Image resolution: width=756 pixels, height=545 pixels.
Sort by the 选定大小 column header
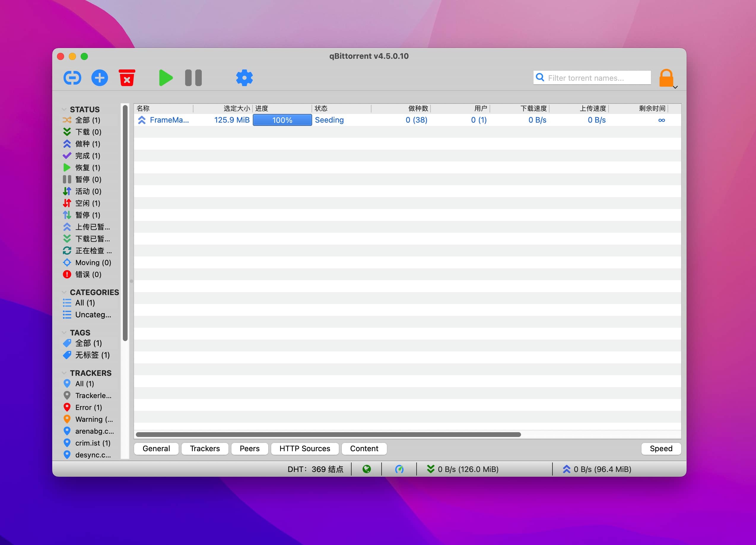tap(223, 108)
